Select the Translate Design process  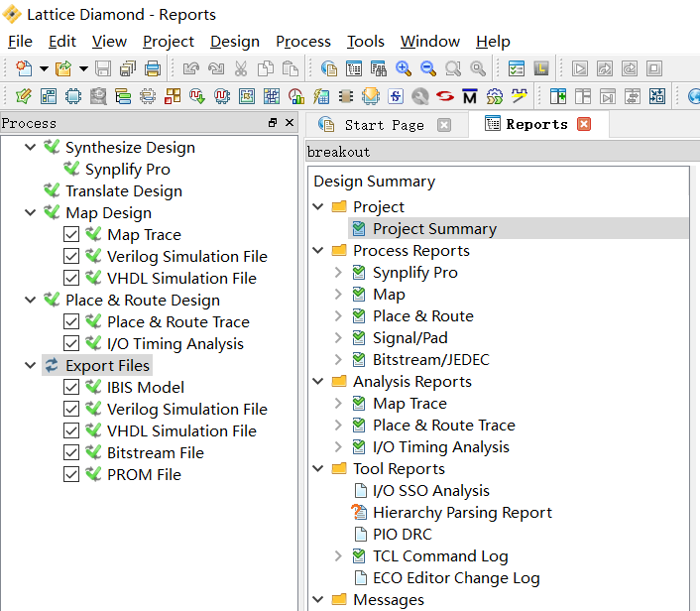(124, 190)
